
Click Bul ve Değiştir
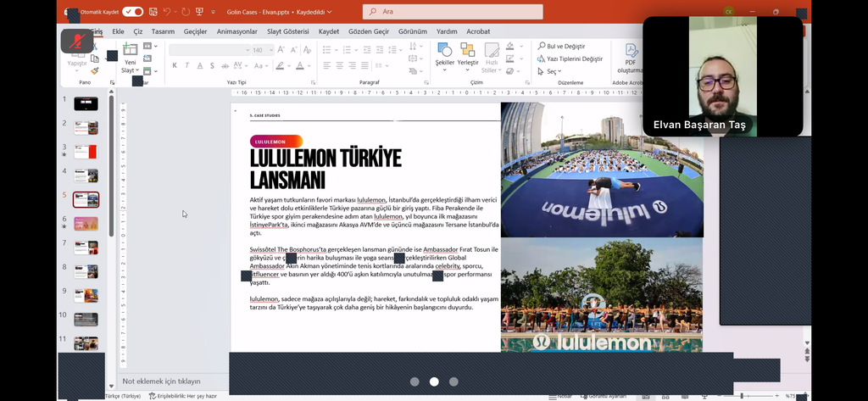[x=561, y=47]
